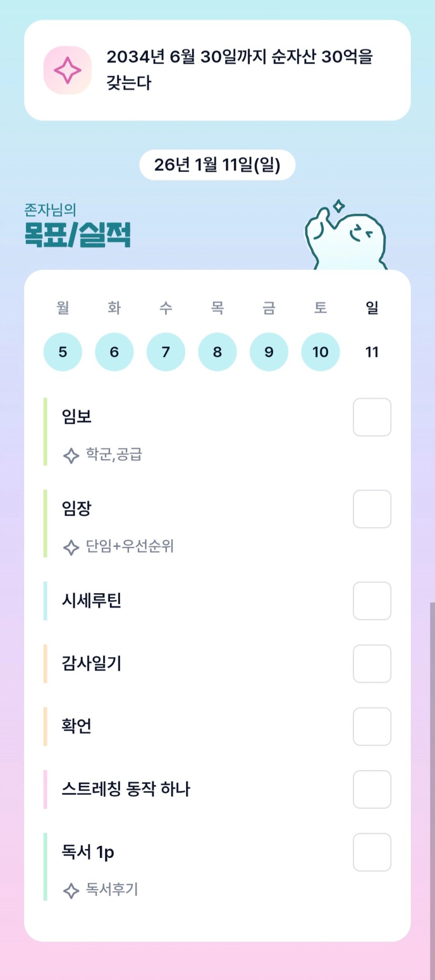This screenshot has height=980, width=435.
Task: Open the 시세루틴 task item
Action: click(x=92, y=601)
